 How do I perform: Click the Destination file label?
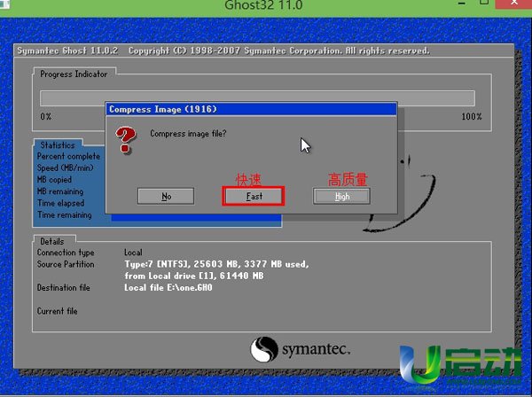pyautogui.click(x=64, y=287)
